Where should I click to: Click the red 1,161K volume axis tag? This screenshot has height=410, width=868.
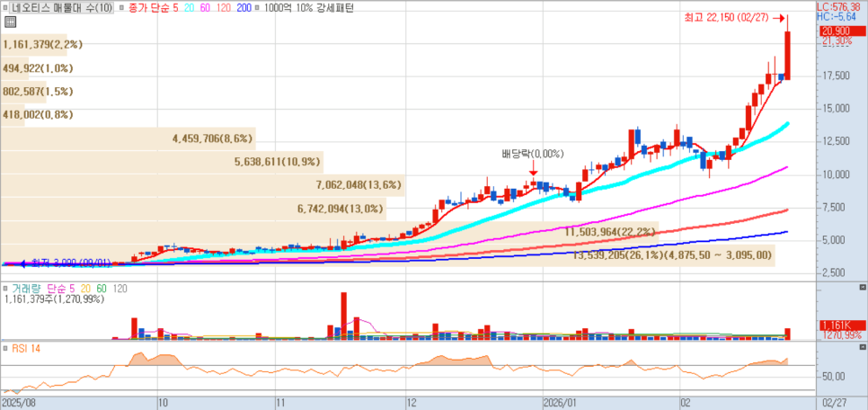click(x=841, y=325)
